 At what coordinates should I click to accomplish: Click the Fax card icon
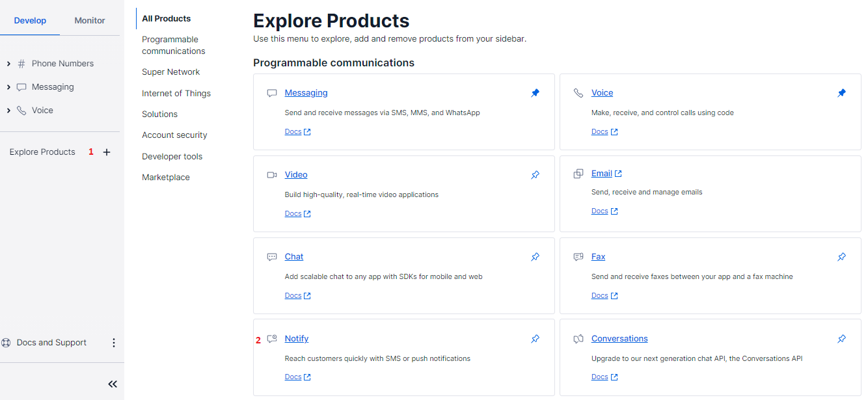coord(578,257)
